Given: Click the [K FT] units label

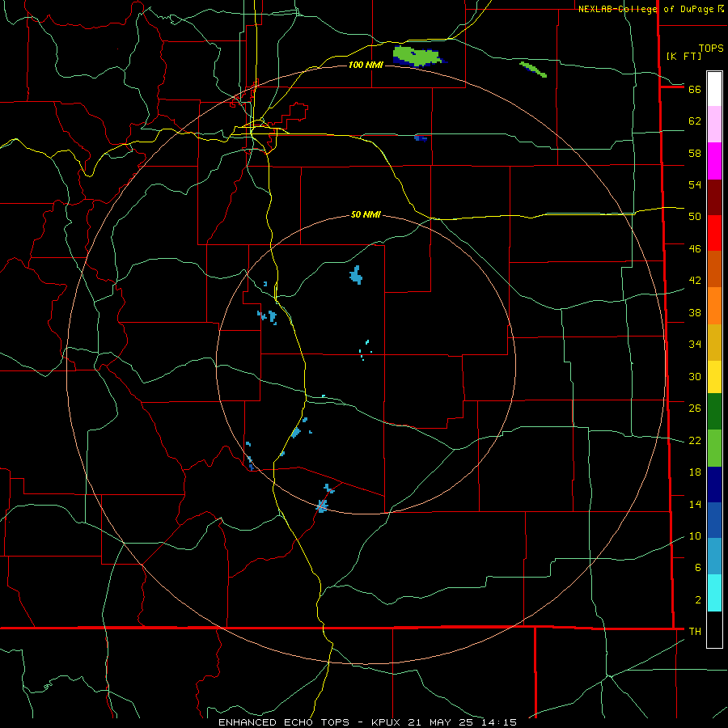Looking at the screenshot, I should pyautogui.click(x=684, y=56).
